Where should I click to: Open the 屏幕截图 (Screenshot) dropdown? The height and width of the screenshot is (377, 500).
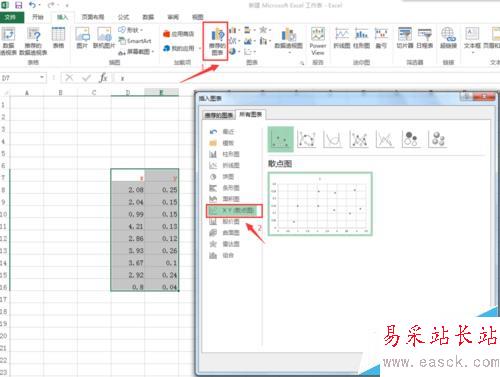point(136,52)
